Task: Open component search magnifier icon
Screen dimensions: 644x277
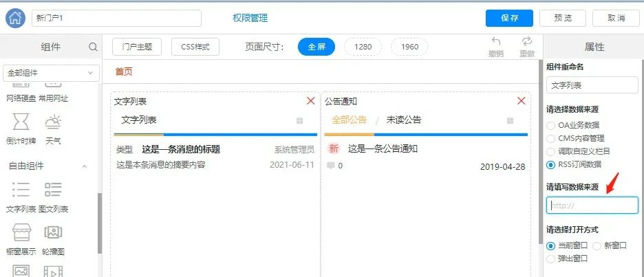Action: 94,47
